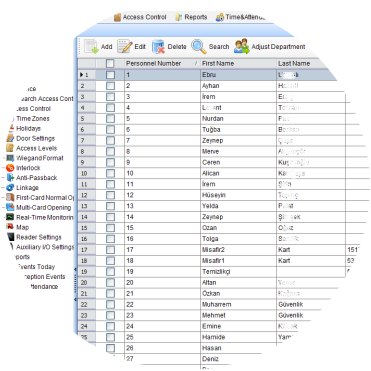Select Time Zones in the sidebar
Viewport: 371px width, 371px height.
(x=33, y=119)
